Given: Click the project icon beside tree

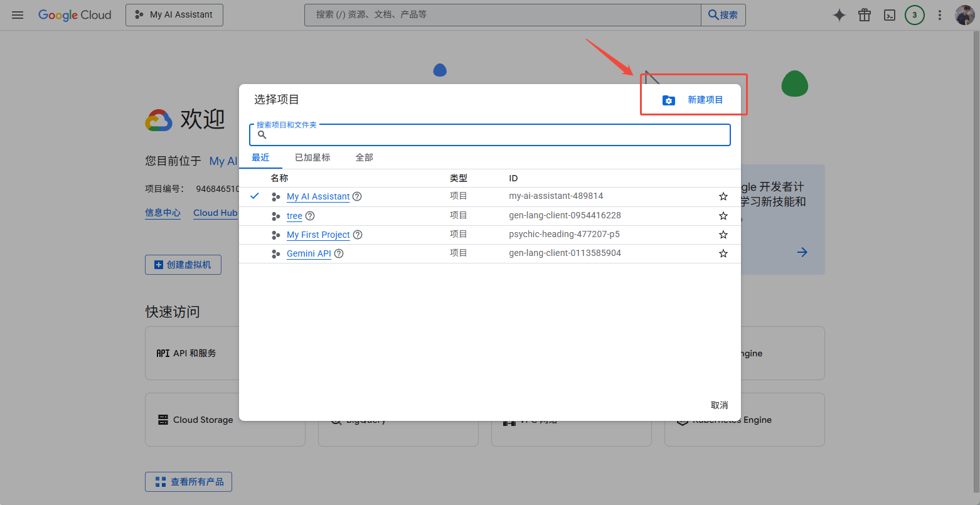Looking at the screenshot, I should point(275,216).
